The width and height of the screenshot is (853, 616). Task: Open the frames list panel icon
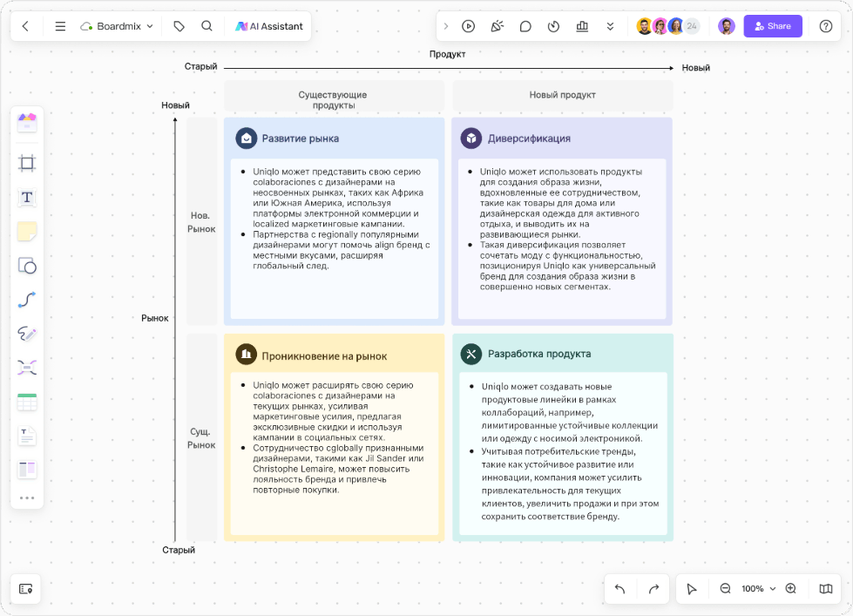(x=26, y=589)
